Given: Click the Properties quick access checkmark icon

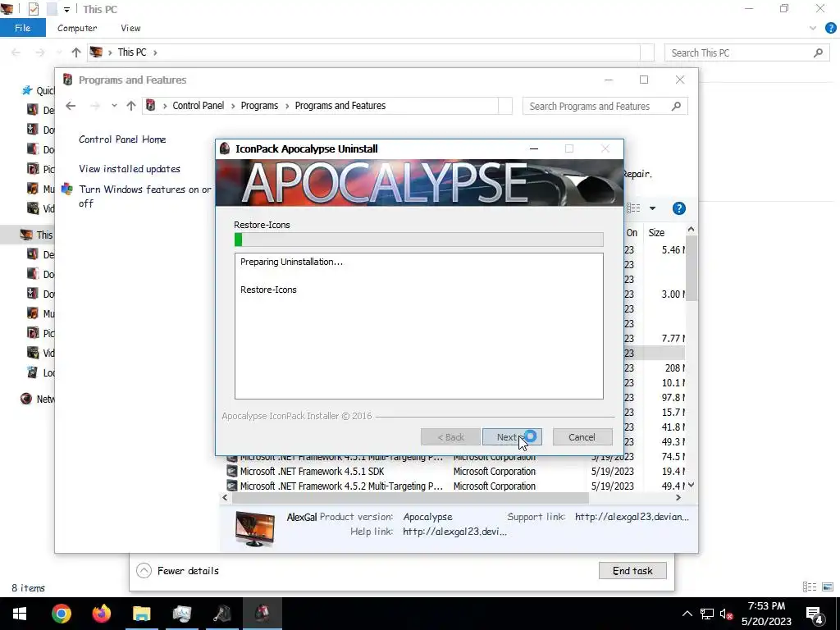Looking at the screenshot, I should click(33, 9).
